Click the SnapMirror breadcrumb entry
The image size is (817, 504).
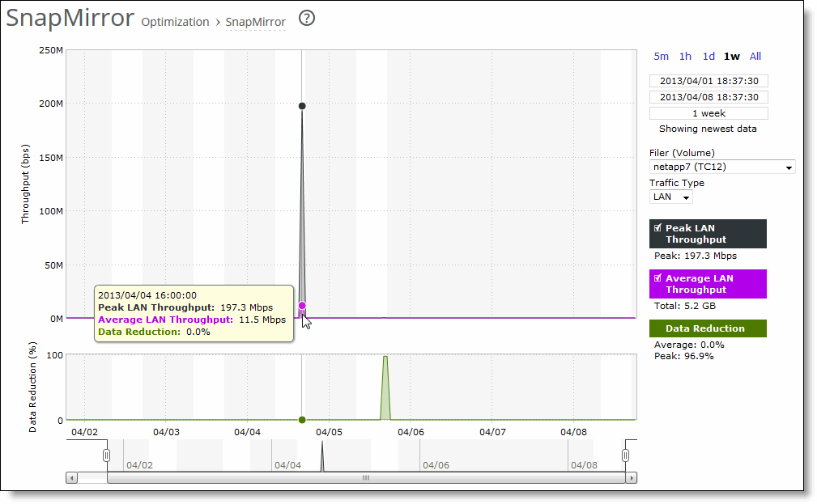[x=255, y=22]
